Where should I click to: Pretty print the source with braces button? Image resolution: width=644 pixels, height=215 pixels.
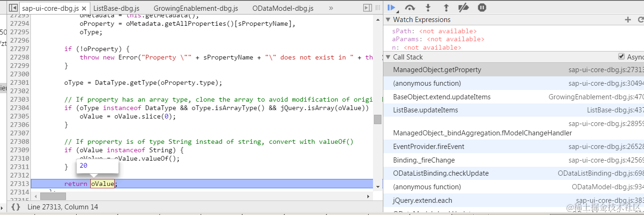coord(15,207)
